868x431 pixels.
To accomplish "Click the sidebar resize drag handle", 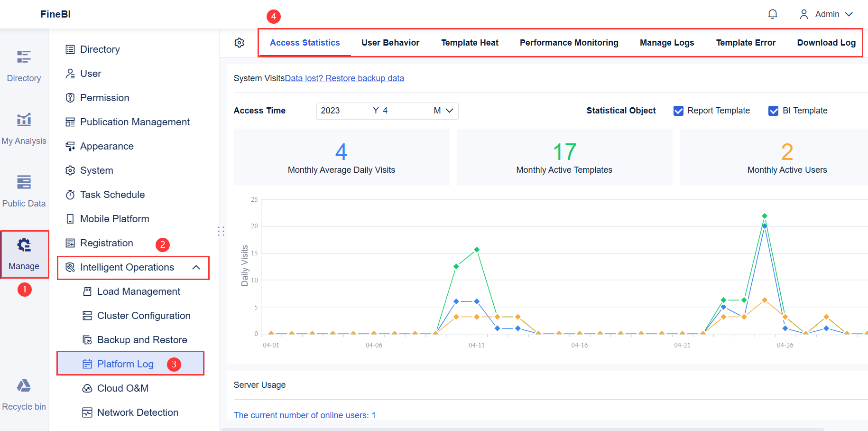I will (221, 231).
